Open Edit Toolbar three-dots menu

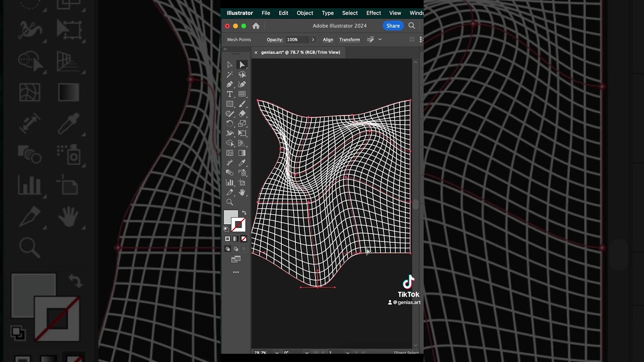click(x=236, y=272)
